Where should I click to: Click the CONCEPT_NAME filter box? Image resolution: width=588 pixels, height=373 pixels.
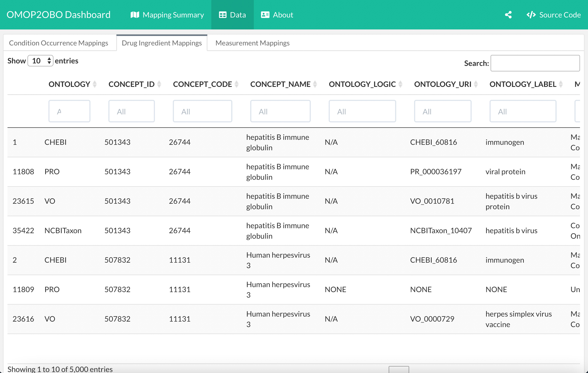(280, 111)
